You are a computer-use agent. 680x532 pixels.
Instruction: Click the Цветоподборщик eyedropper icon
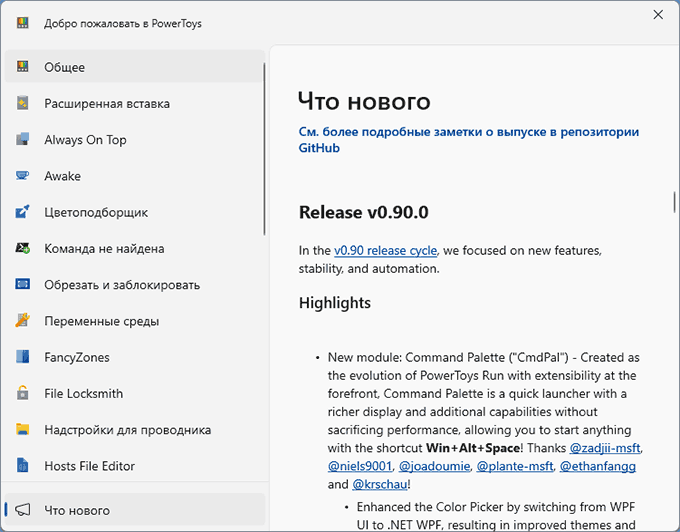coord(23,212)
